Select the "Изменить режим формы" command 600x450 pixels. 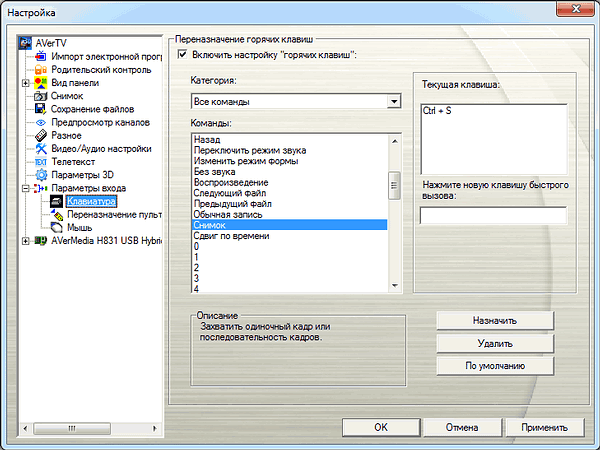[290, 161]
